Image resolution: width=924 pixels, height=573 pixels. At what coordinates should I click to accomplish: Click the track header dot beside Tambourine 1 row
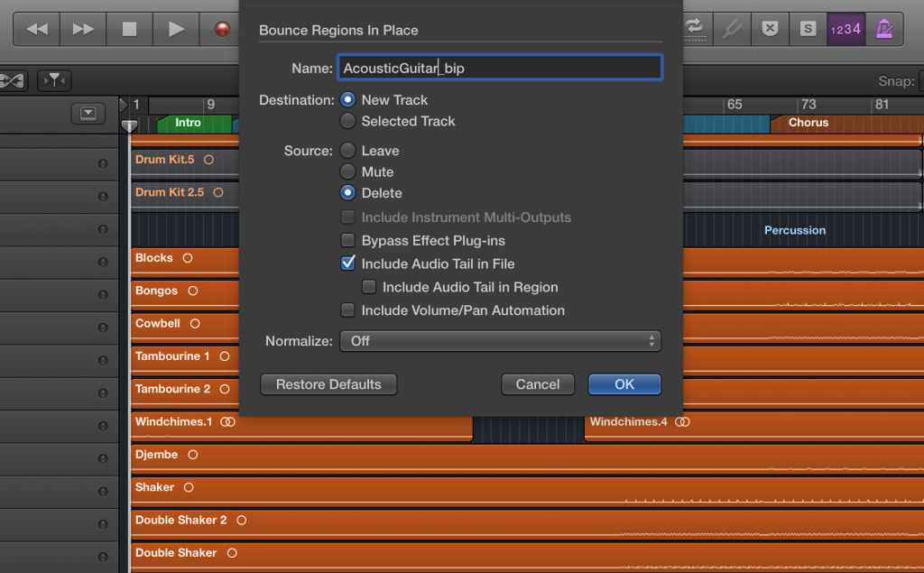(103, 360)
